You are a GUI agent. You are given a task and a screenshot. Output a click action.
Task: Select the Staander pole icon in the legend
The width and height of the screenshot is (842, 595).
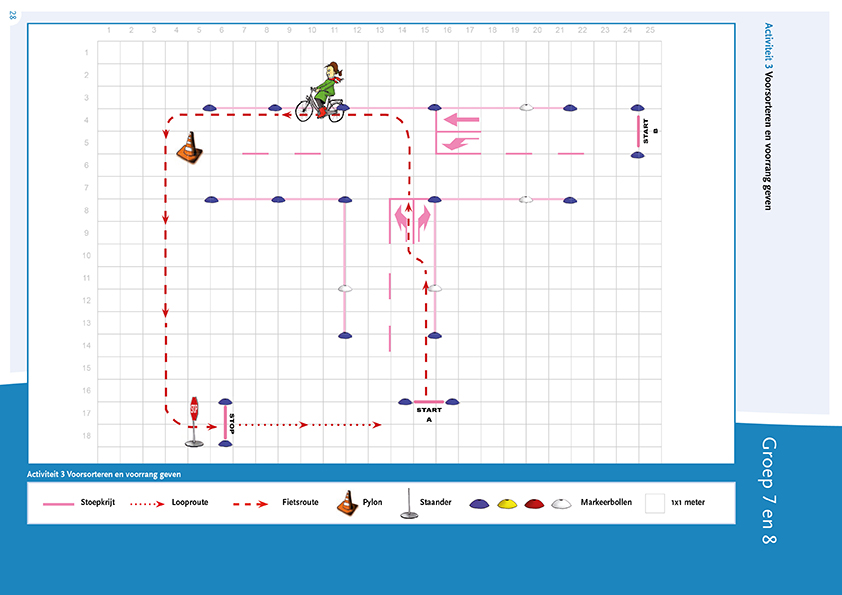click(409, 504)
